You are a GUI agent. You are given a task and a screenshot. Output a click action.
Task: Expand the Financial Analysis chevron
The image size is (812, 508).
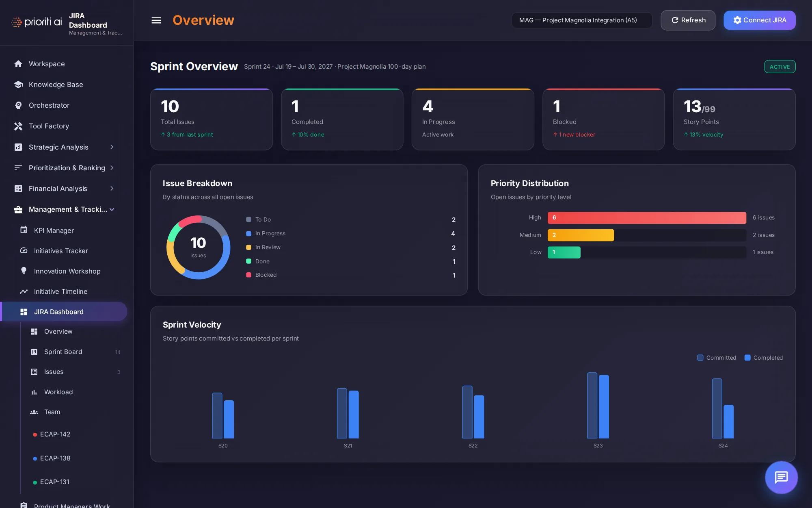pyautogui.click(x=112, y=189)
